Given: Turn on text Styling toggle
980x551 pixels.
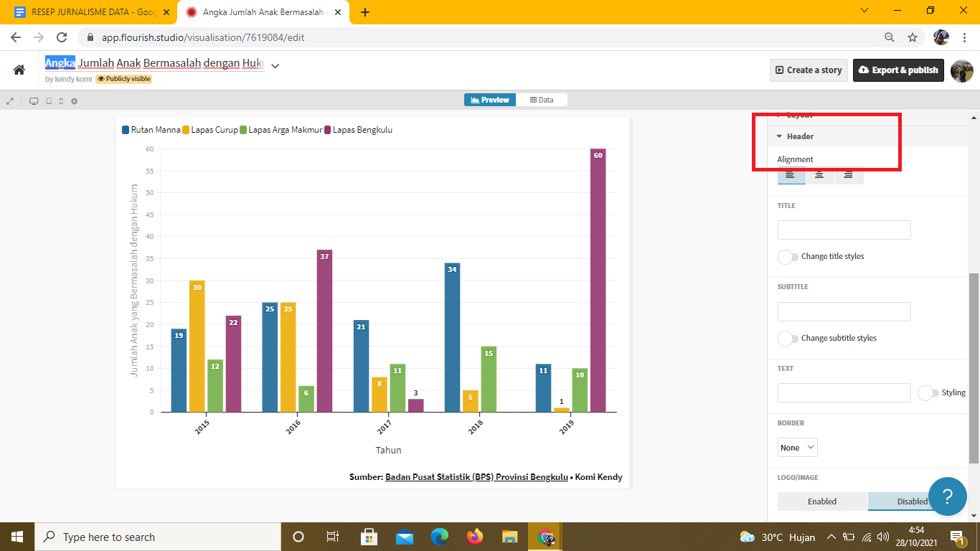Looking at the screenshot, I should tap(928, 393).
